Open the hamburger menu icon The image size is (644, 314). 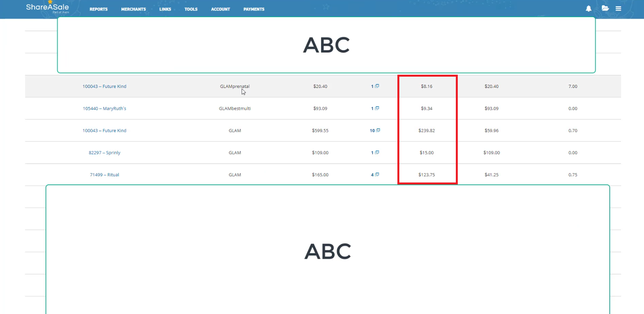(x=618, y=9)
